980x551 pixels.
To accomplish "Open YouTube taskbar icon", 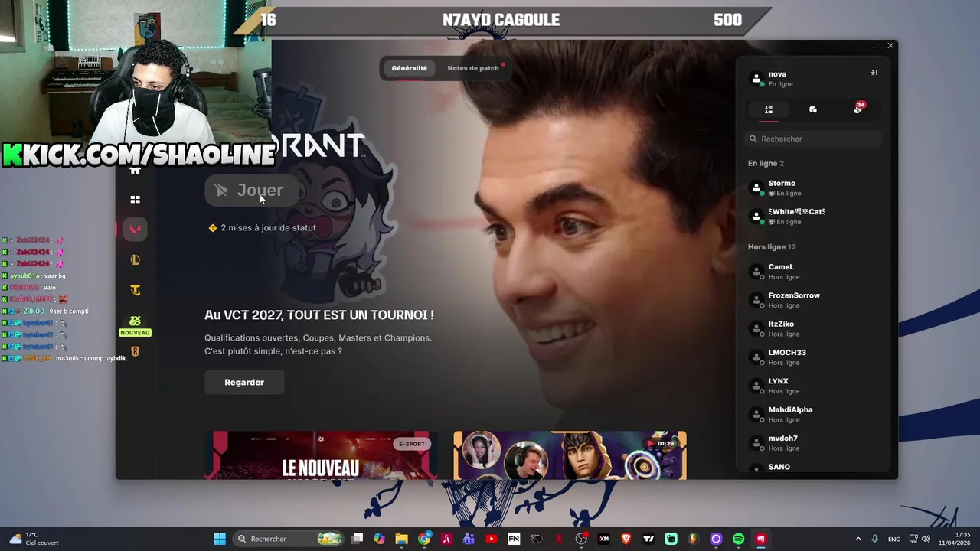I will [492, 539].
